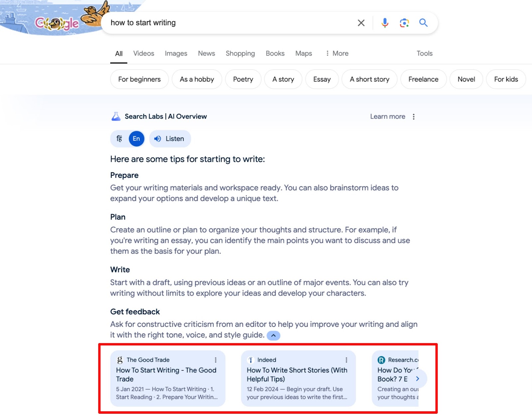Image resolution: width=532 pixels, height=418 pixels.
Task: Open the News tab
Action: [206, 53]
